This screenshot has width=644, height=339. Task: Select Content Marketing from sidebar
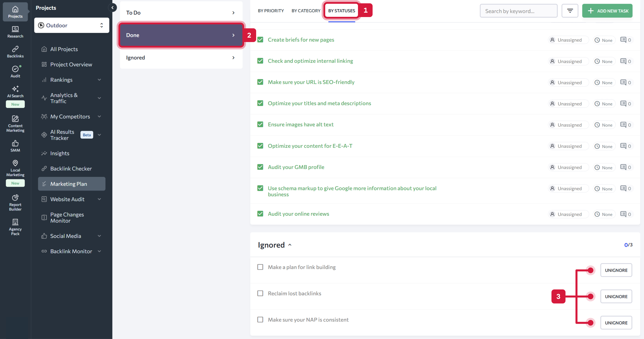[x=15, y=123]
